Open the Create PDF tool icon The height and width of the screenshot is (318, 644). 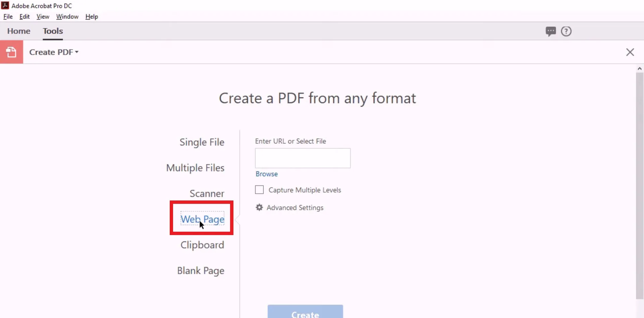11,52
